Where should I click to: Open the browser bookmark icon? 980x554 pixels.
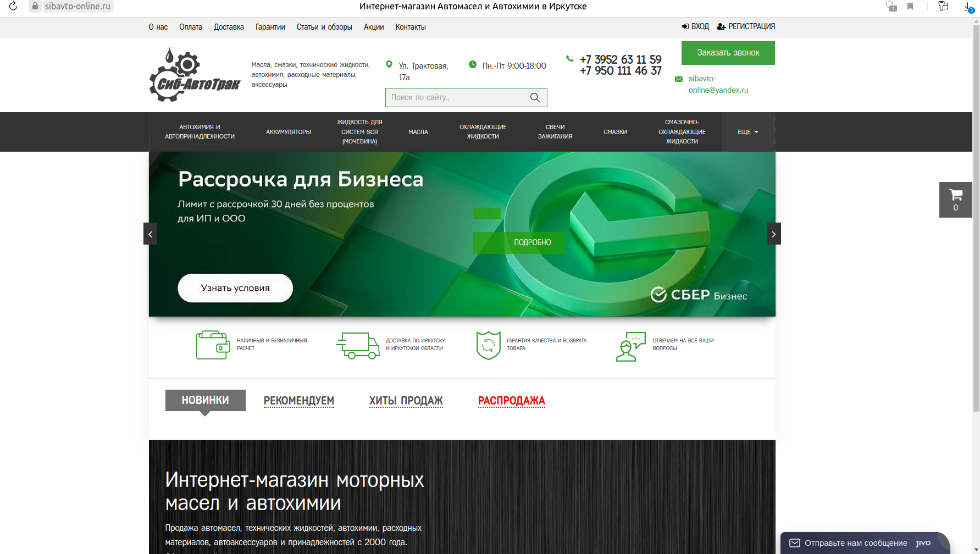point(910,6)
